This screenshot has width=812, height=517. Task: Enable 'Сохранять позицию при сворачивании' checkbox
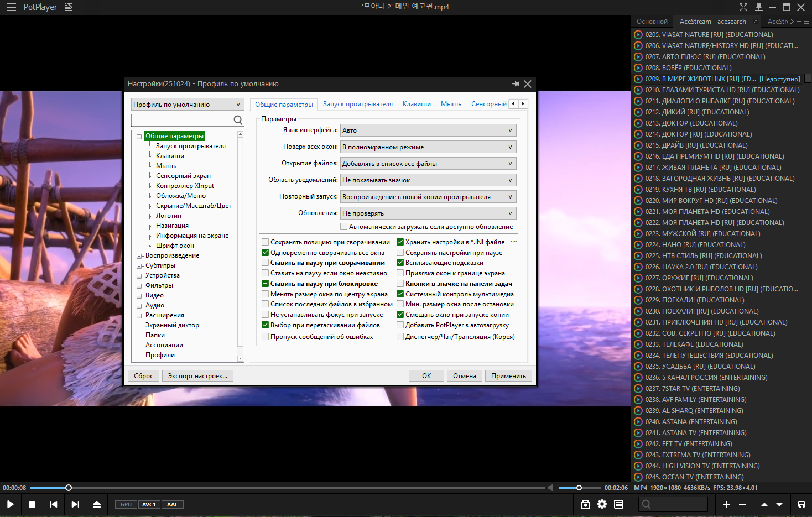pos(266,242)
